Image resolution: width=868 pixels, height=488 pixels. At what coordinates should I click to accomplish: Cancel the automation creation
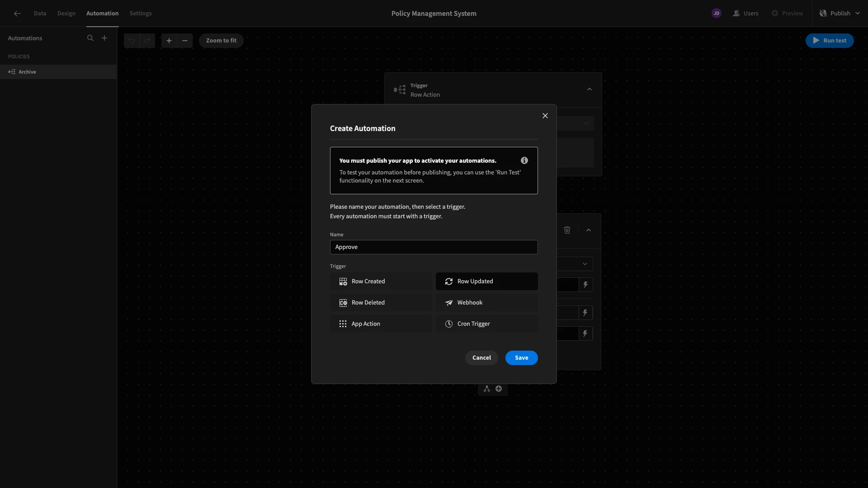click(481, 358)
